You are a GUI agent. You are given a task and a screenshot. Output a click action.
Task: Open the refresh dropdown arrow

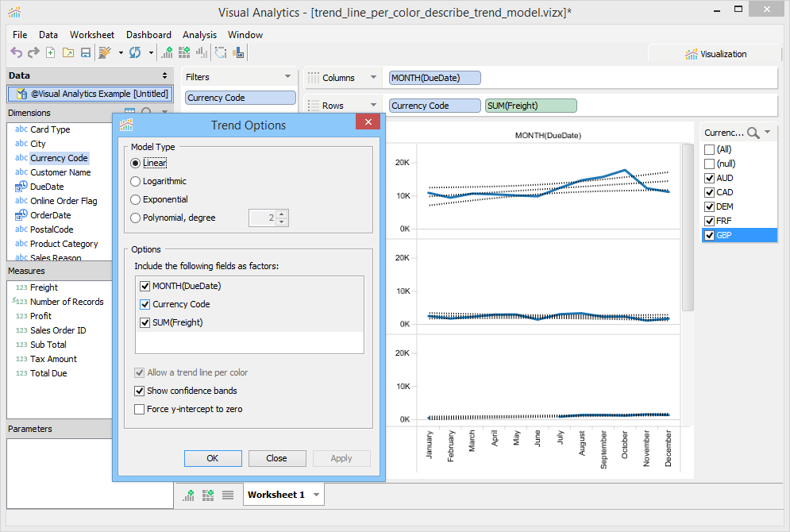pyautogui.click(x=151, y=52)
